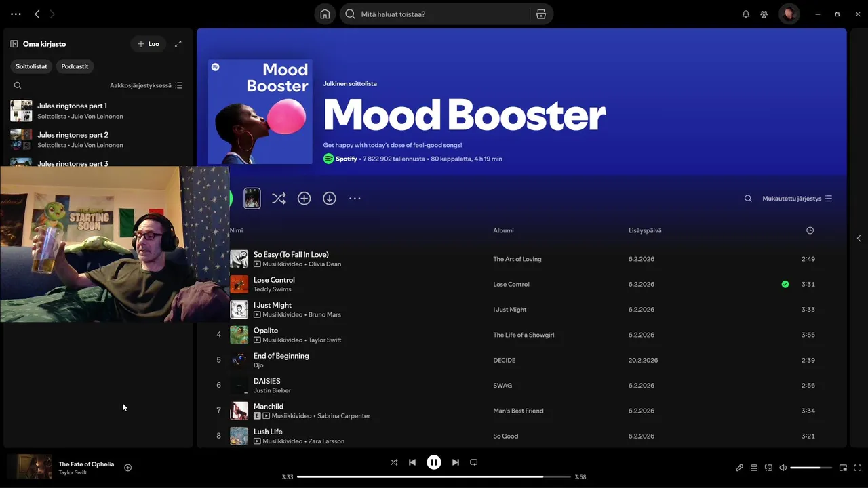The height and width of the screenshot is (488, 868).
Task: Open the Home page icon
Action: pyautogui.click(x=325, y=14)
